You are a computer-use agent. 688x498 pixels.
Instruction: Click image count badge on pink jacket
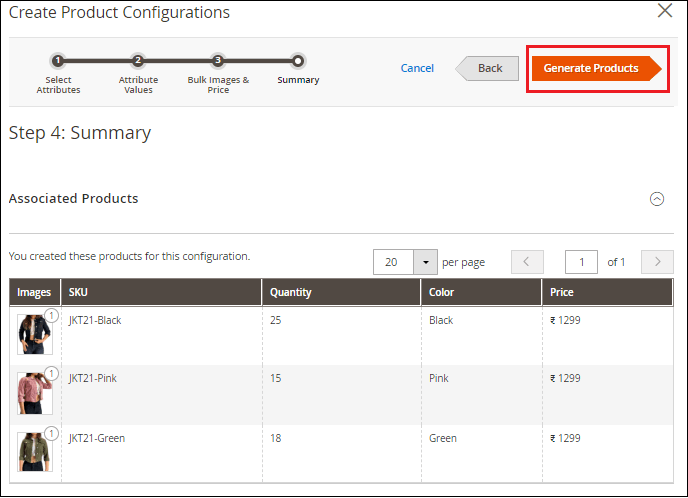(x=52, y=373)
